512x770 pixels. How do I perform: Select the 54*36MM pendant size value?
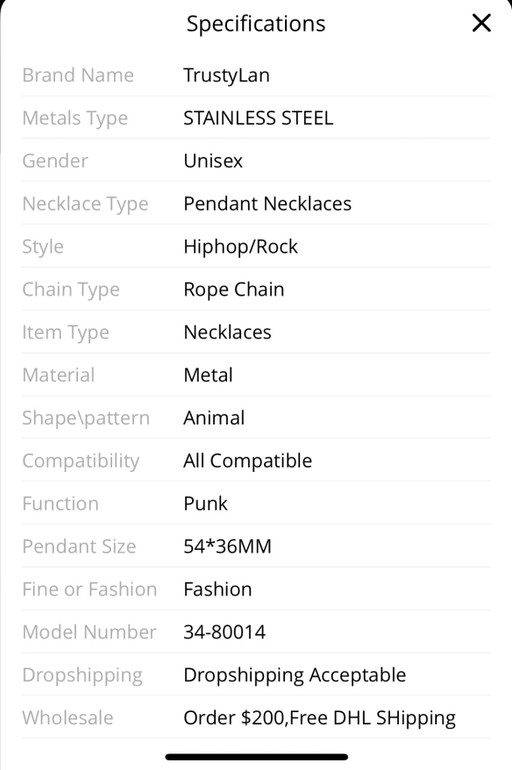pos(227,547)
